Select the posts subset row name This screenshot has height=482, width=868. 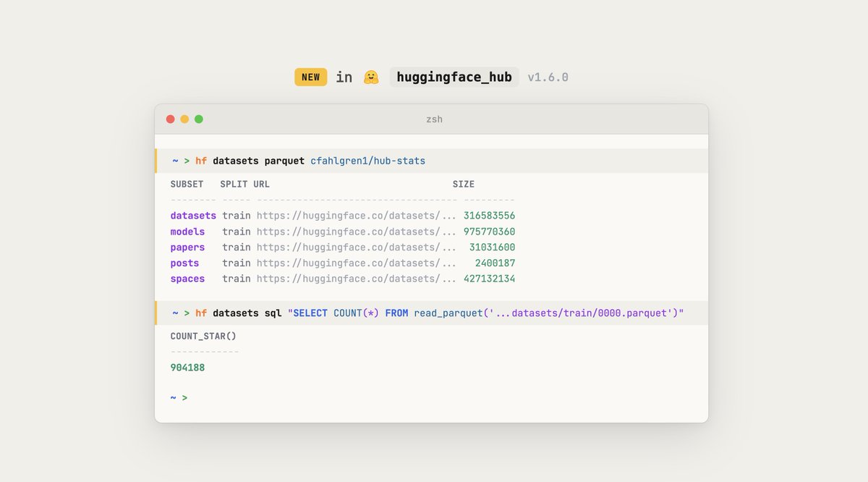184,263
